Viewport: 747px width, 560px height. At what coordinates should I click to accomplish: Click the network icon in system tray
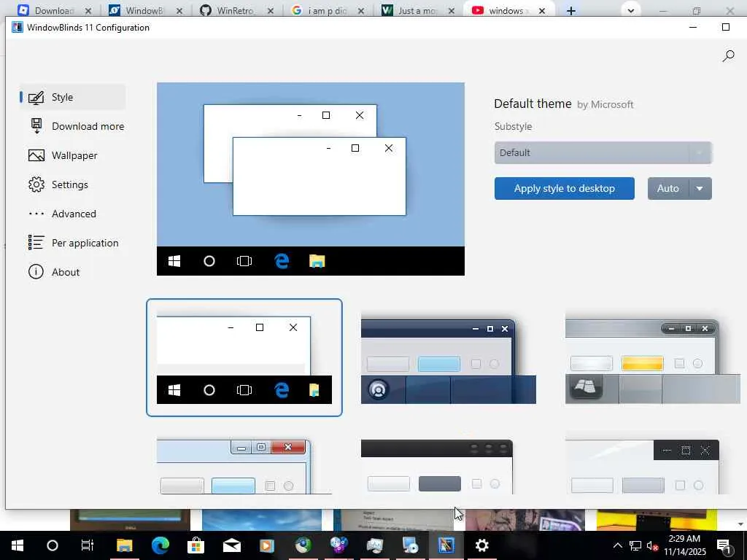coord(635,545)
